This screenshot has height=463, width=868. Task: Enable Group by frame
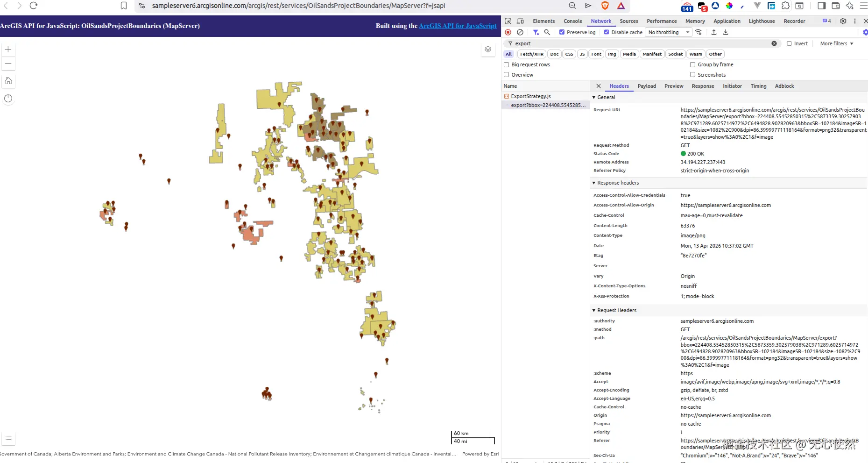[693, 64]
